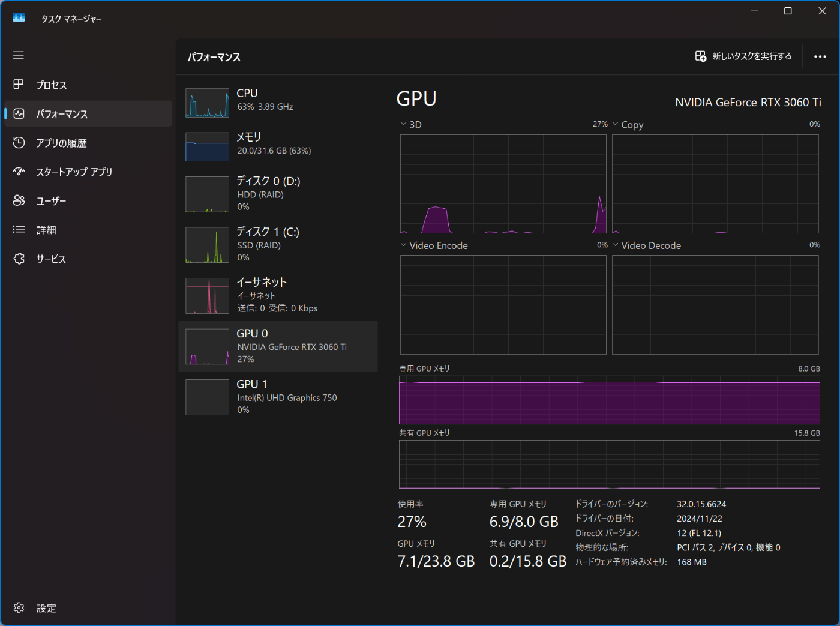Click the new task run icon

coord(701,56)
